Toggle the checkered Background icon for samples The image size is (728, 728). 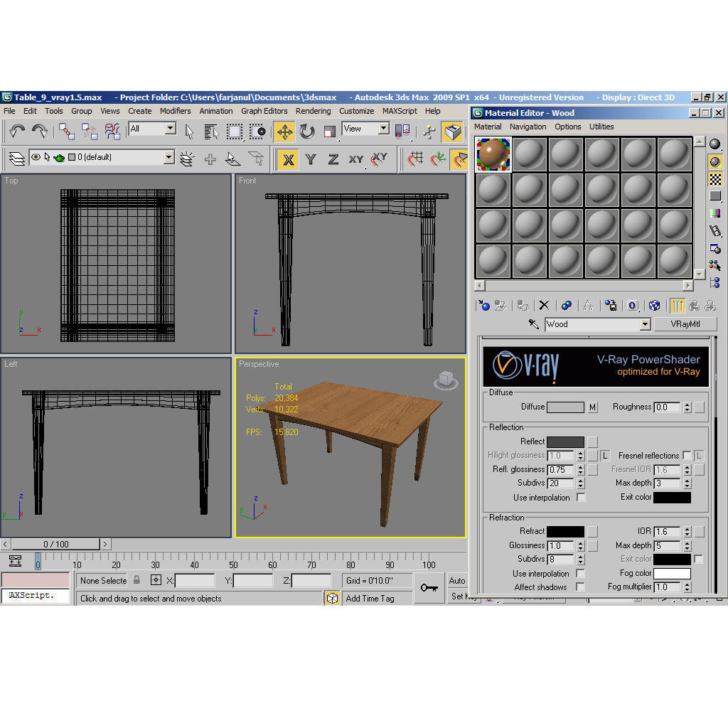tap(715, 178)
